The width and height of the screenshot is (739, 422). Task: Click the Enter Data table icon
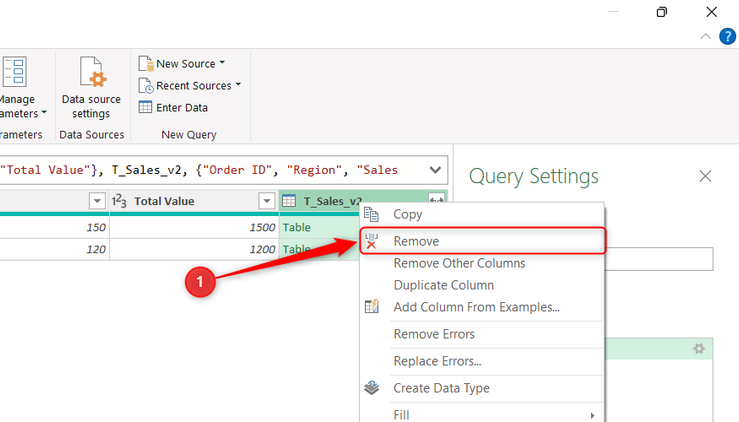point(145,108)
